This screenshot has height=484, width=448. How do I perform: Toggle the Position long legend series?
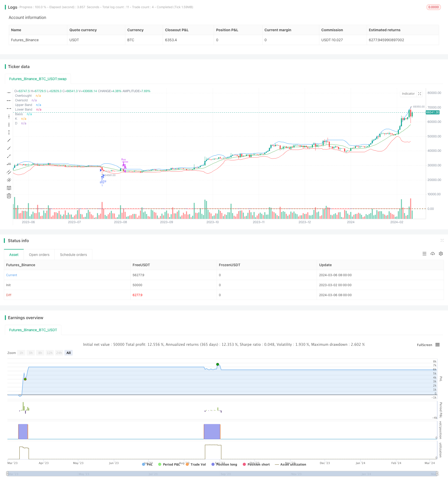[x=224, y=464]
